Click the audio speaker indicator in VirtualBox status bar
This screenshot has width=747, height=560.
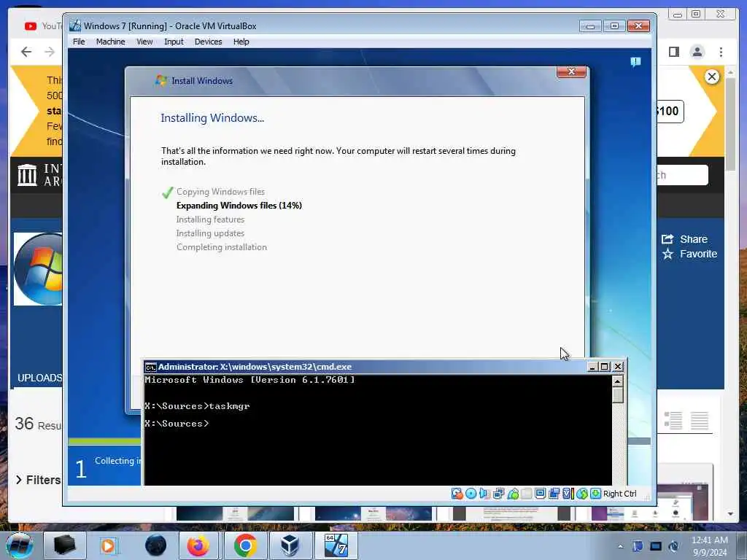tap(484, 494)
